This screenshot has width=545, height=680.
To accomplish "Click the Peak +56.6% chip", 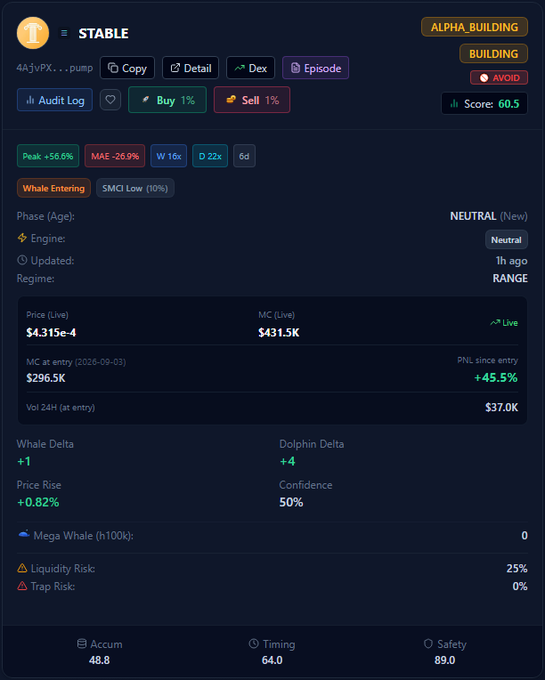I will (x=48, y=156).
